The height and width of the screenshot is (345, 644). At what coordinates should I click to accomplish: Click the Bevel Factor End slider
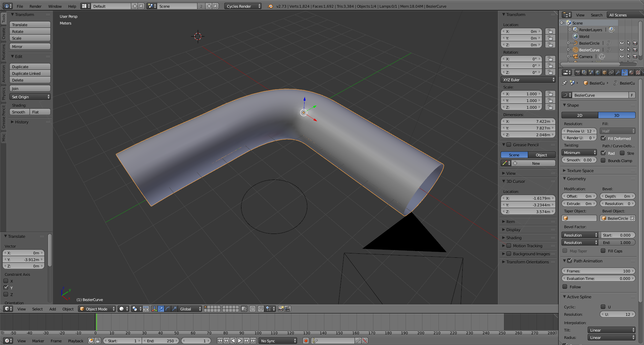(617, 242)
